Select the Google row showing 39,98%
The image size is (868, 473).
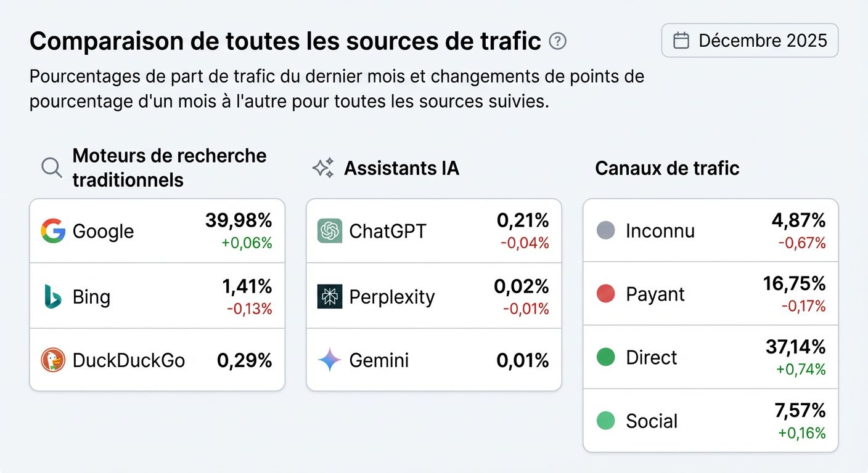tap(157, 230)
